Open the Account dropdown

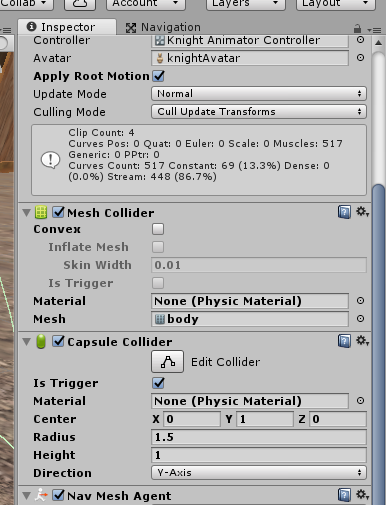point(146,4)
